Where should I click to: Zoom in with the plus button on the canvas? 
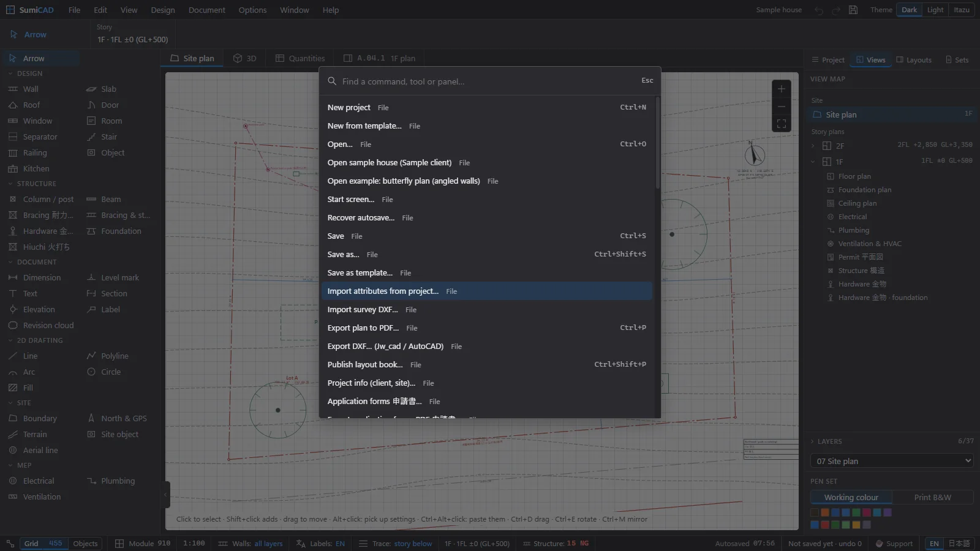(782, 89)
